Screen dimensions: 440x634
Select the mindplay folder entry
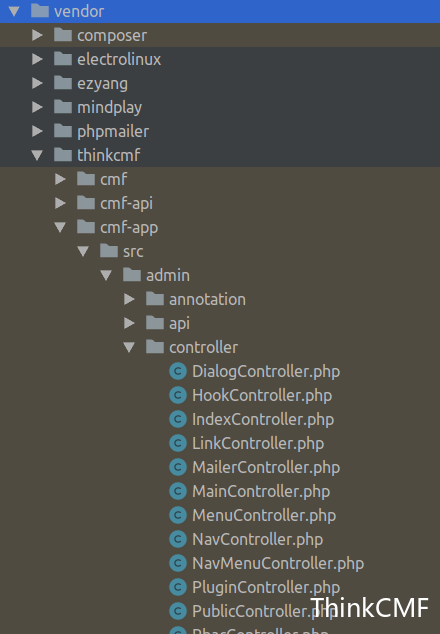coord(220,107)
